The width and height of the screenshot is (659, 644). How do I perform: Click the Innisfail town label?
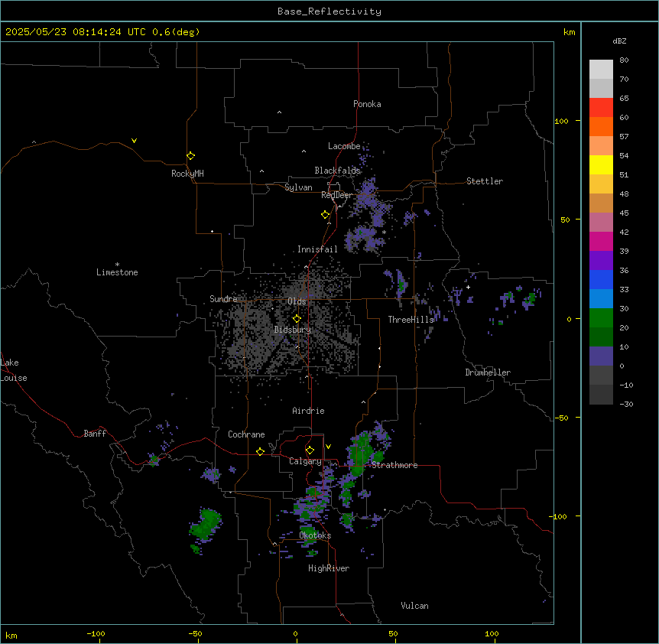click(317, 249)
